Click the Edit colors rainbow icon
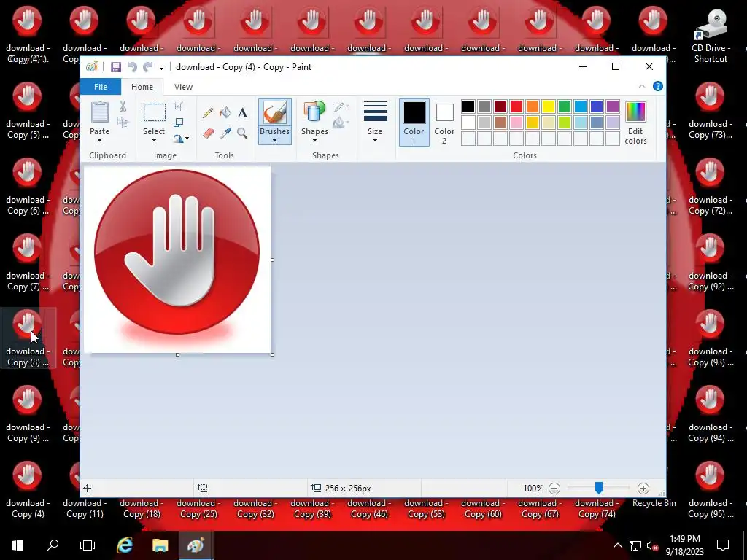This screenshot has width=747, height=560. point(635,112)
